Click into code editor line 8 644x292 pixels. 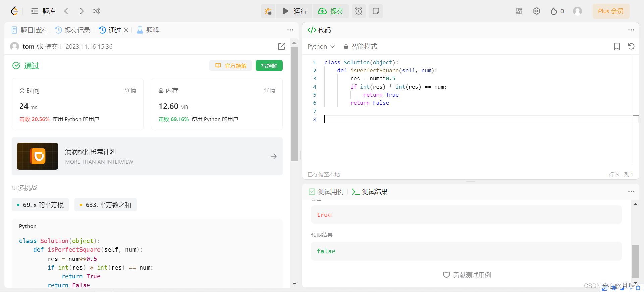[478, 119]
